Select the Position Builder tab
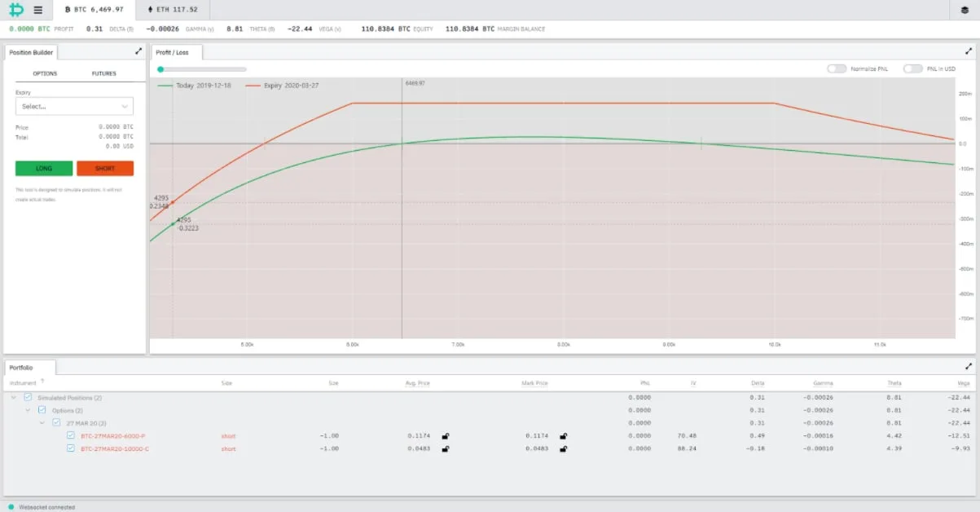 [x=31, y=52]
